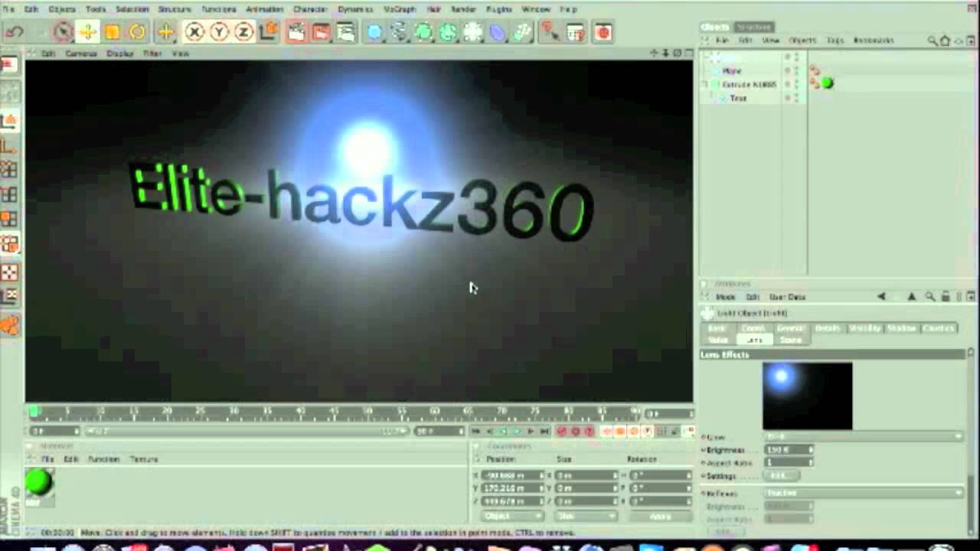
Task: Open the Materials Texture menu
Action: [x=144, y=459]
